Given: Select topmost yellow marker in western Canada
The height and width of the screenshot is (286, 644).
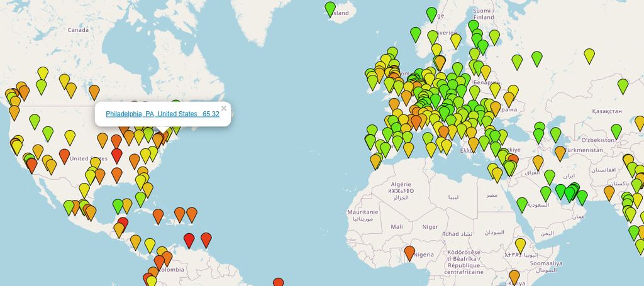Looking at the screenshot, I should point(43,74).
